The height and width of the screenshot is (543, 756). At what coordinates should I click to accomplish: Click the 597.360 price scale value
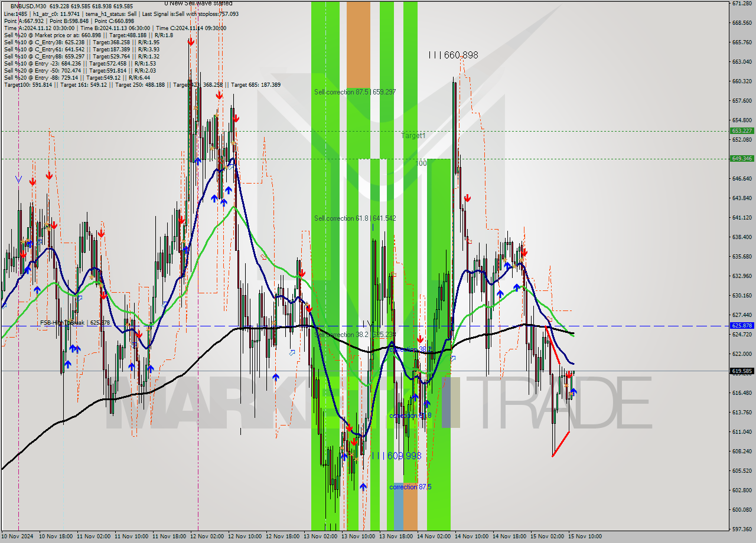click(x=741, y=529)
